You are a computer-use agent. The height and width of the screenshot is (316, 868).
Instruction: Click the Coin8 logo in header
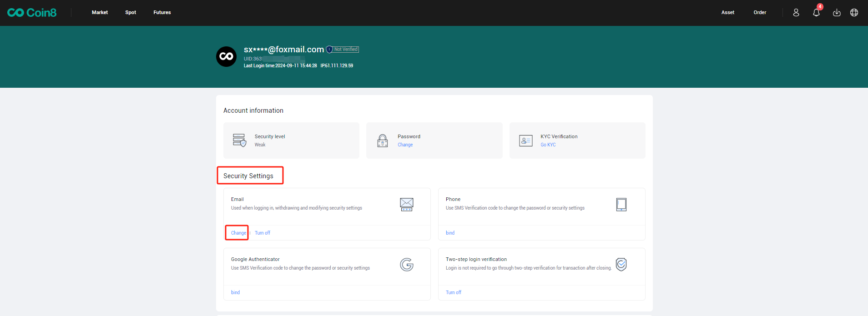(32, 13)
